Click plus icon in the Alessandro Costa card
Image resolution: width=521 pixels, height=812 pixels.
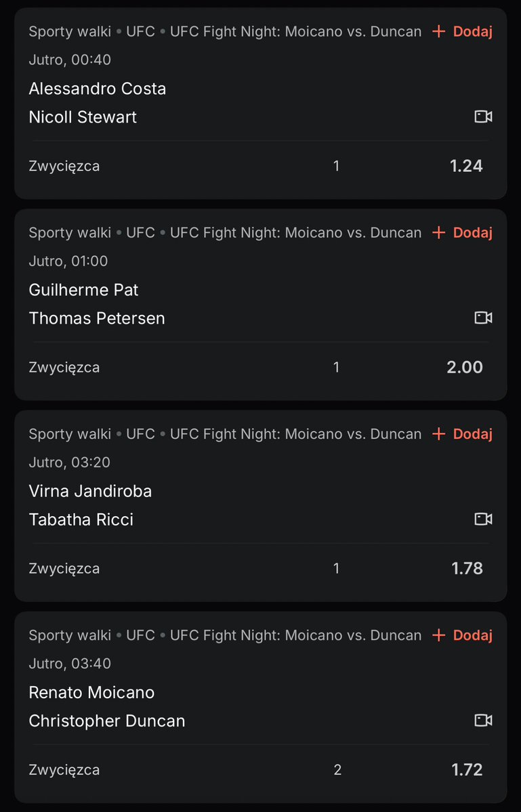[x=438, y=32]
